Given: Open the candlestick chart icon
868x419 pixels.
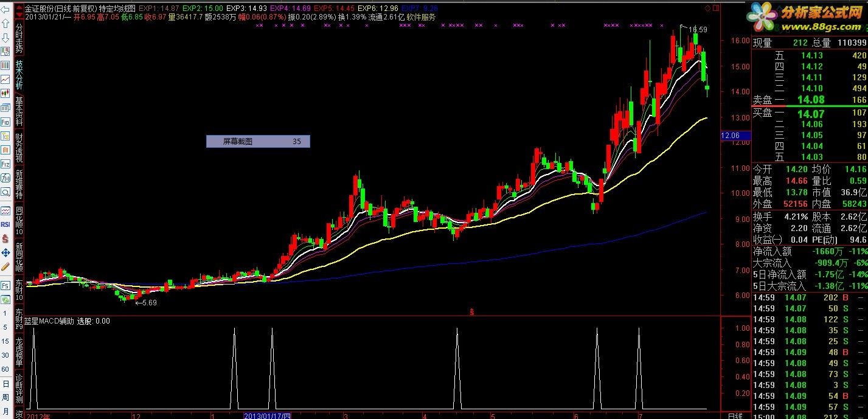Looking at the screenshot, I should tap(5, 93).
